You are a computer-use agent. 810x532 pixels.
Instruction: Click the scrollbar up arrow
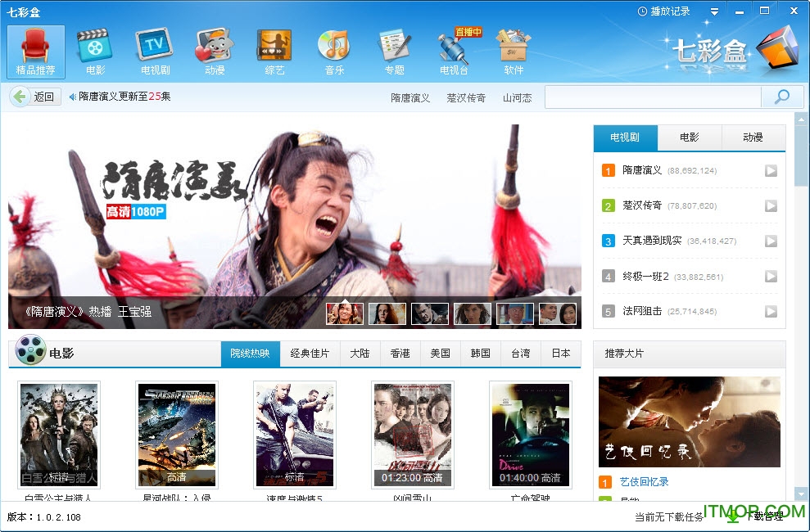802,119
